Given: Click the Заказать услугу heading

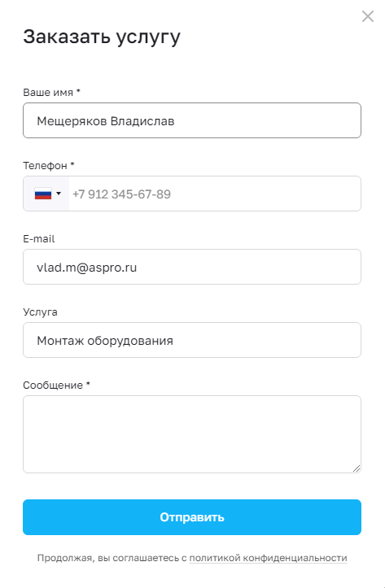Looking at the screenshot, I should click(102, 37).
